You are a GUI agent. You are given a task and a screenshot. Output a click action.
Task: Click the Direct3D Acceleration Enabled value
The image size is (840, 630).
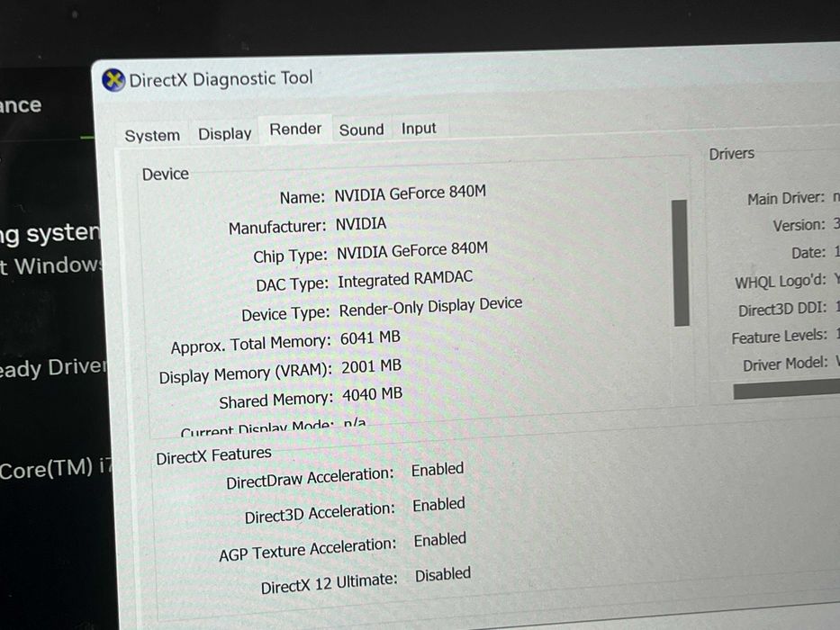click(438, 505)
